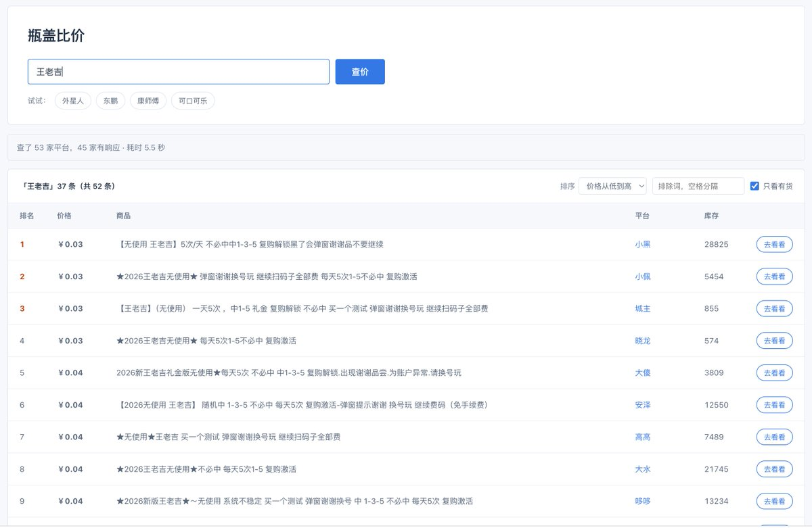Open the 高高 platform link
Viewport: 812px width, 528px height.
click(643, 437)
